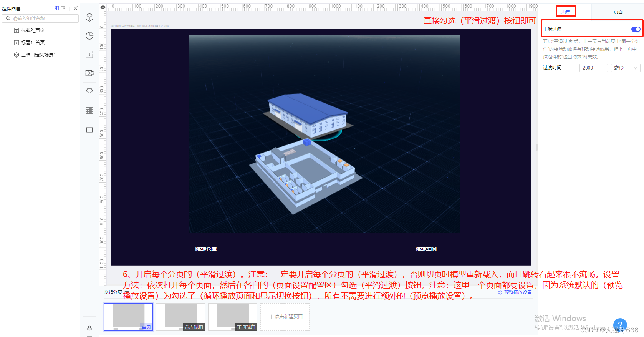Toggle the ruler eye visibility icon

tap(103, 7)
